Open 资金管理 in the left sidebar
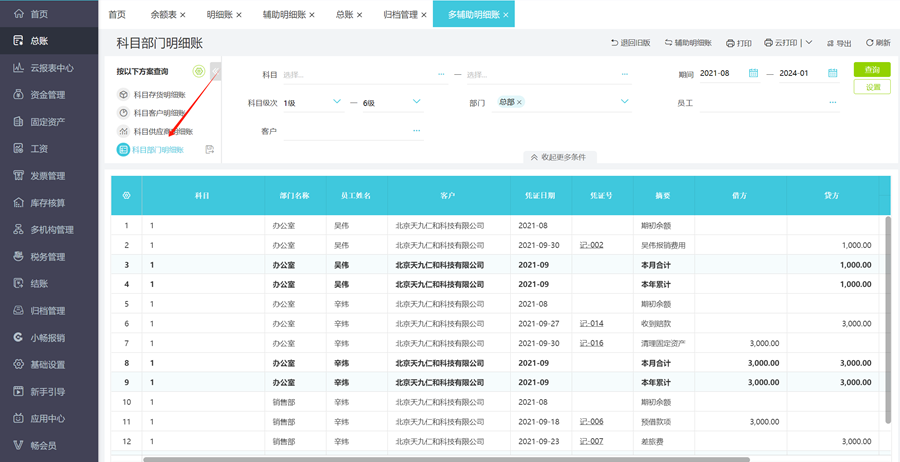Viewport: 900px width, 462px height. (47, 95)
